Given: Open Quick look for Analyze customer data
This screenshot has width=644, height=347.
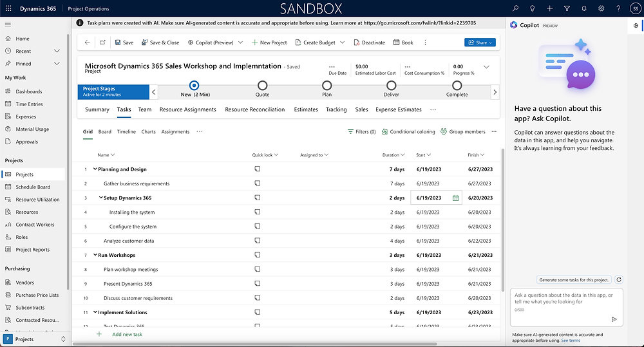Looking at the screenshot, I should point(257,240).
